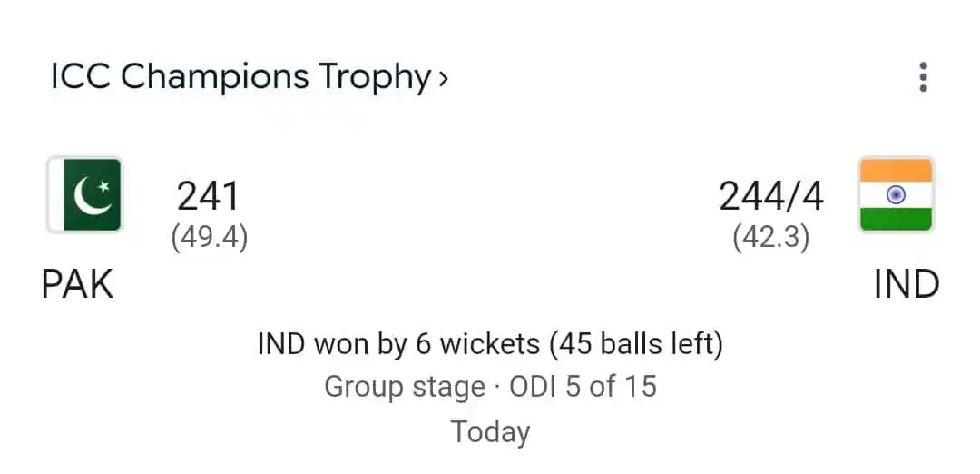The height and width of the screenshot is (474, 980).
Task: Click the 'IND won by 6 wickets' result text
Action: point(398,343)
